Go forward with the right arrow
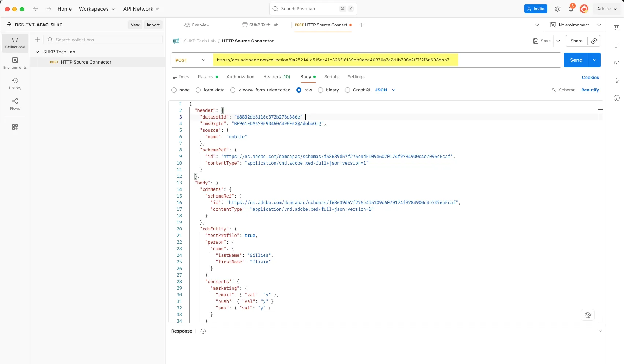This screenshot has height=364, width=624. tap(49, 9)
